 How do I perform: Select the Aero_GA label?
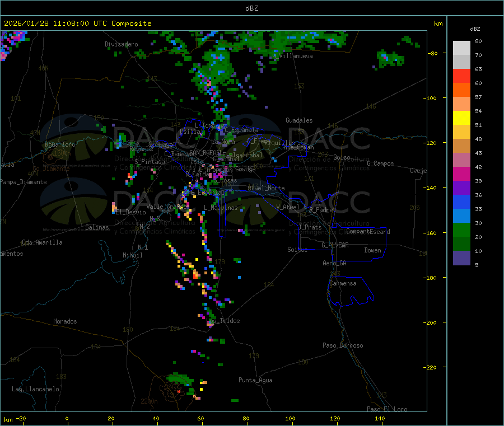[335, 263]
